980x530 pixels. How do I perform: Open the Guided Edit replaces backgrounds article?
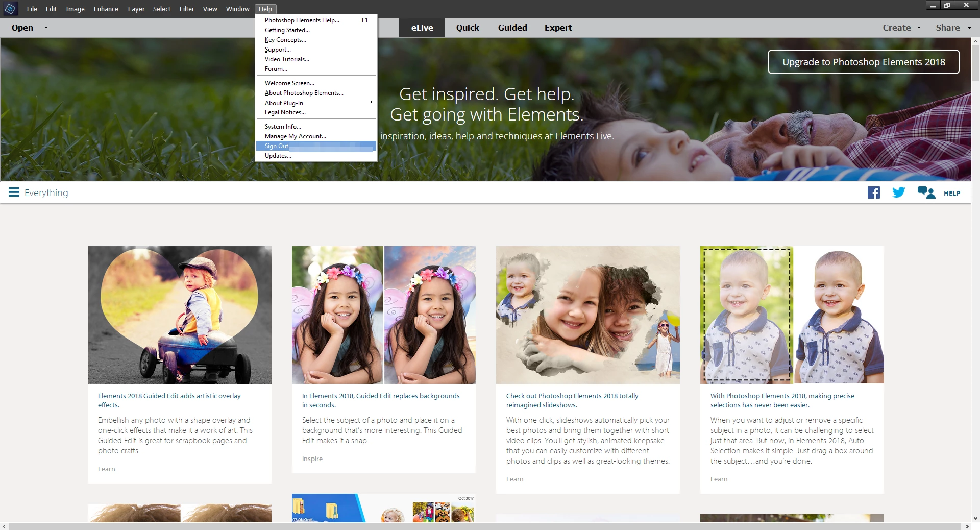381,400
